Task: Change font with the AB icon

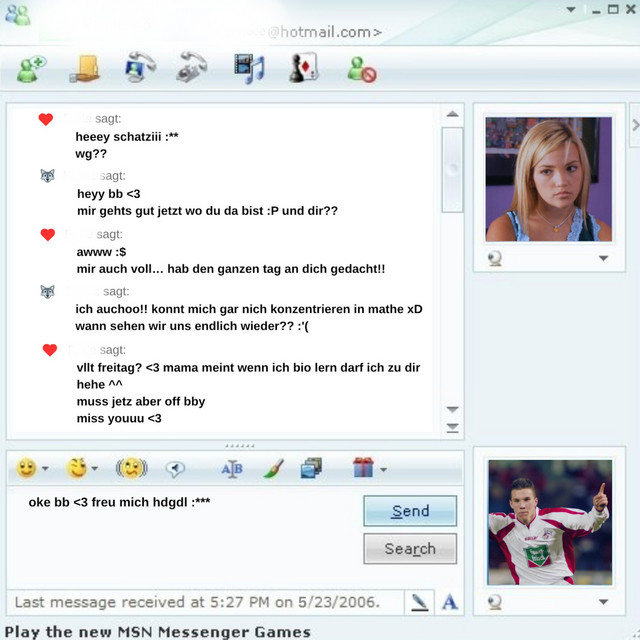Action: [231, 468]
